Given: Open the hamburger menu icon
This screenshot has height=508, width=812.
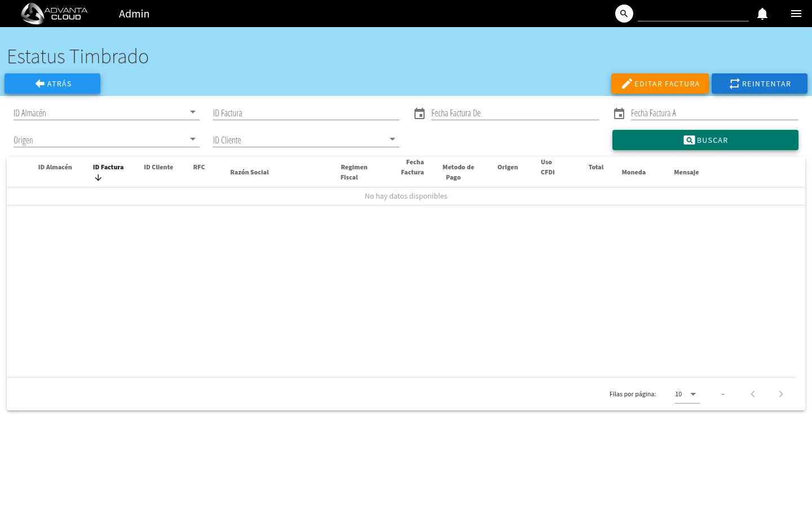Looking at the screenshot, I should 796,14.
